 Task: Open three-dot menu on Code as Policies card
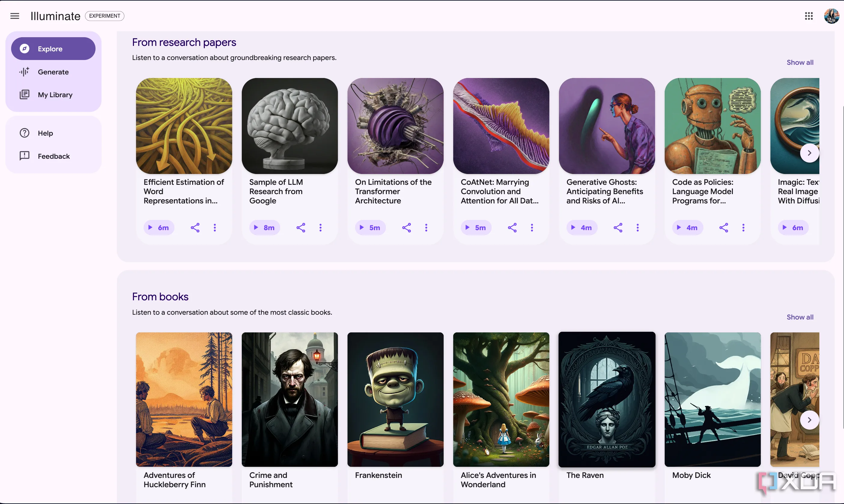743,227
